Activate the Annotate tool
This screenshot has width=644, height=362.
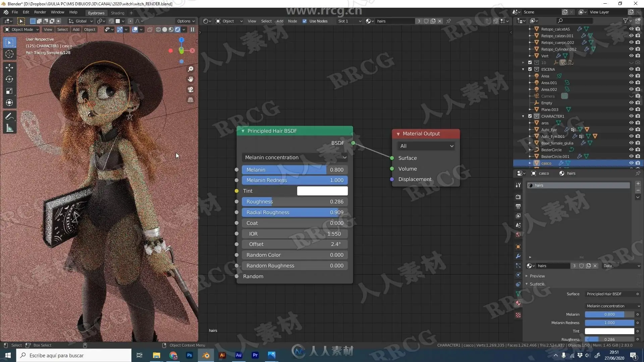9,116
